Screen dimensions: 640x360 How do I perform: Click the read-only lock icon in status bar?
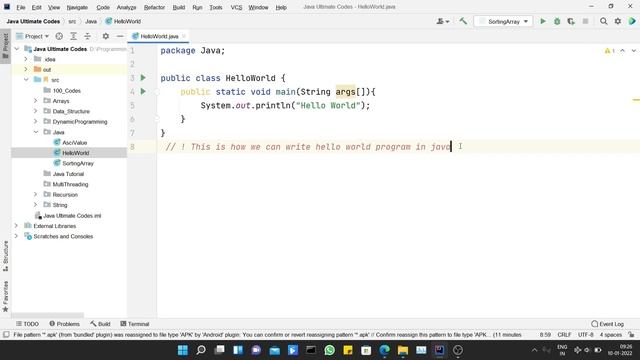(x=631, y=335)
